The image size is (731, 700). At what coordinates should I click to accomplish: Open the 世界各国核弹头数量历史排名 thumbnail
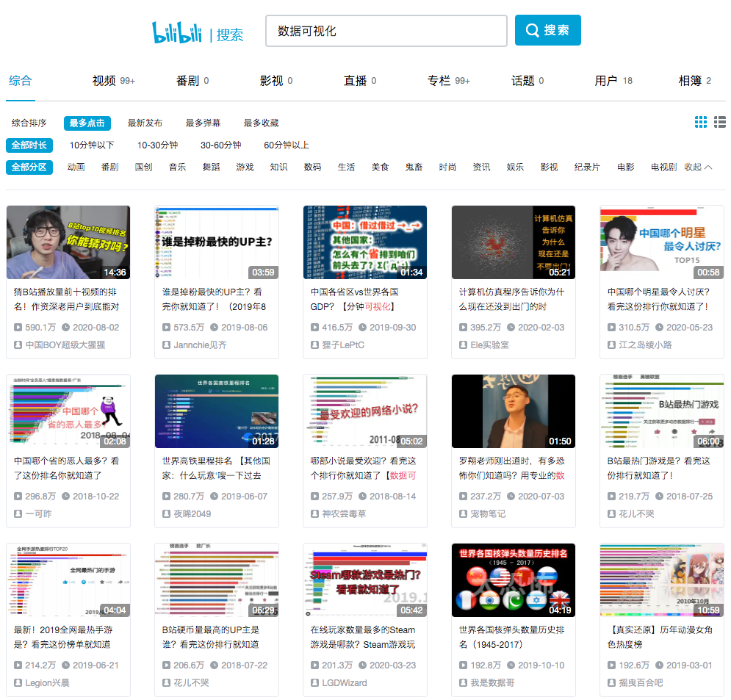click(514, 580)
